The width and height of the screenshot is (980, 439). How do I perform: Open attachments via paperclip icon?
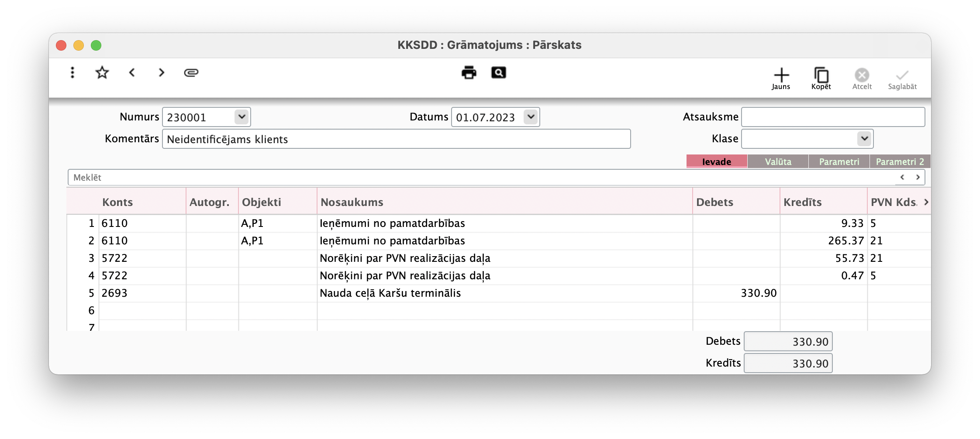coord(191,72)
